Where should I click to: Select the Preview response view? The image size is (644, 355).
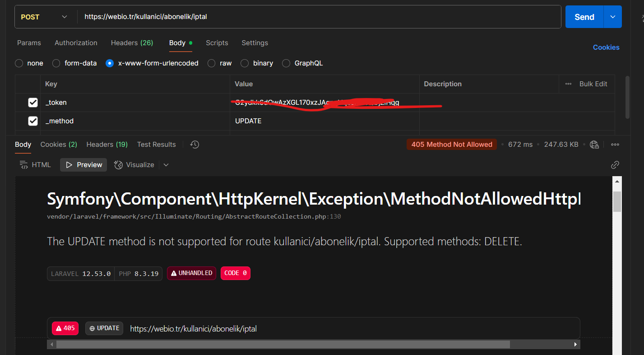(83, 165)
